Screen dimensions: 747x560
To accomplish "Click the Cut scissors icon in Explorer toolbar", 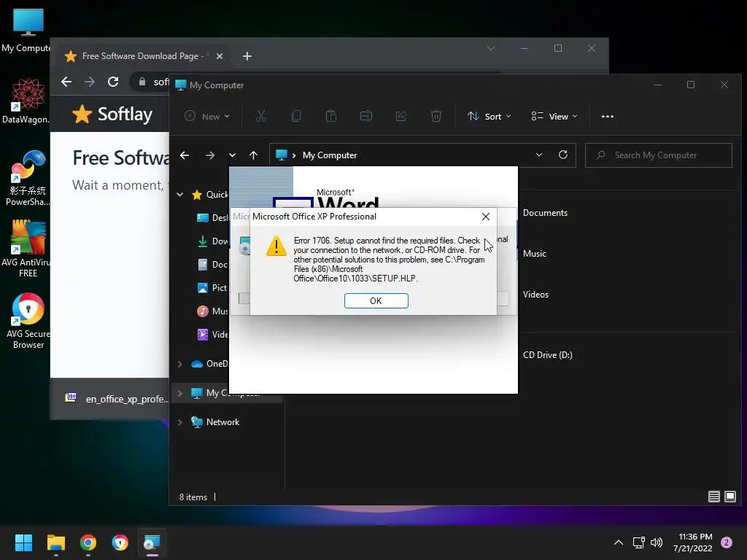I will (x=261, y=116).
